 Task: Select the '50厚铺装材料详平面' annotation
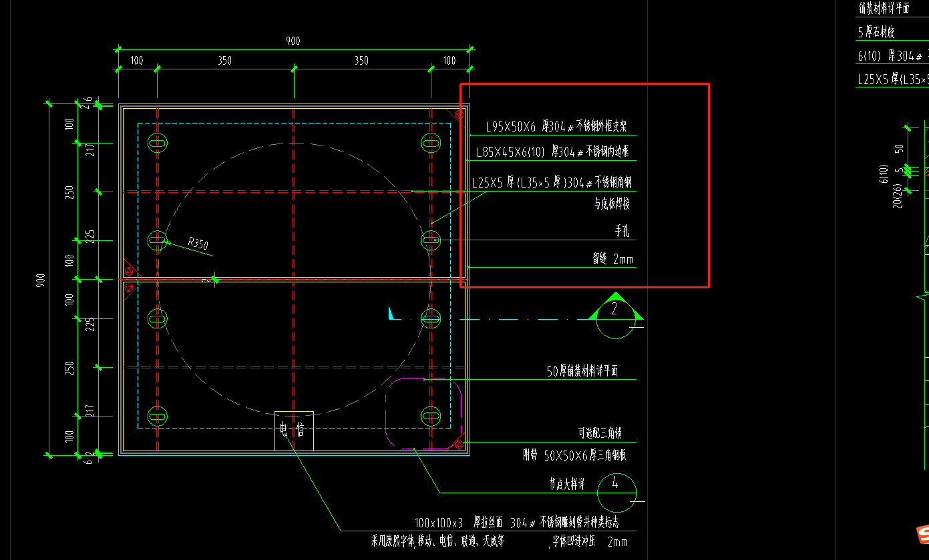[582, 372]
